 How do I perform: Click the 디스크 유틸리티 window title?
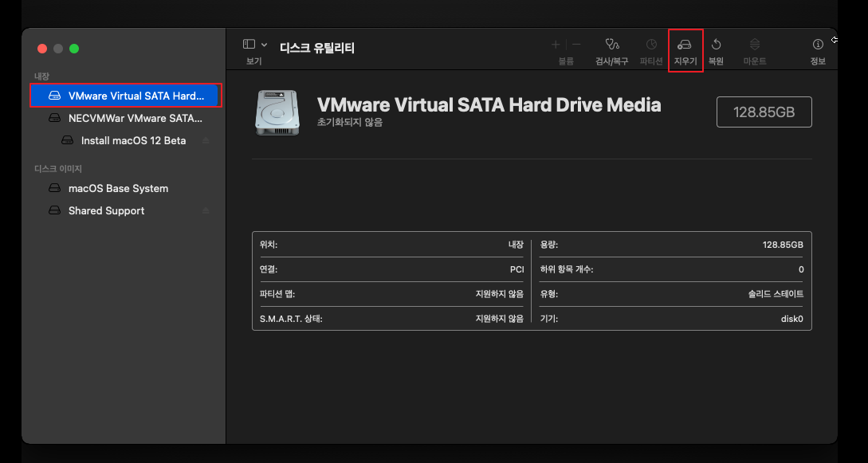[316, 48]
